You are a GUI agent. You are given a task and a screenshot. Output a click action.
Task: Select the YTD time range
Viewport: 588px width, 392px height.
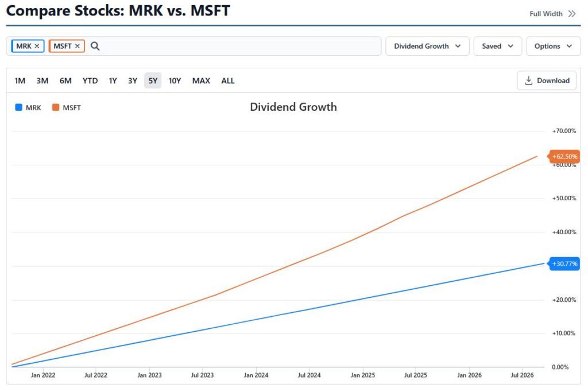90,80
